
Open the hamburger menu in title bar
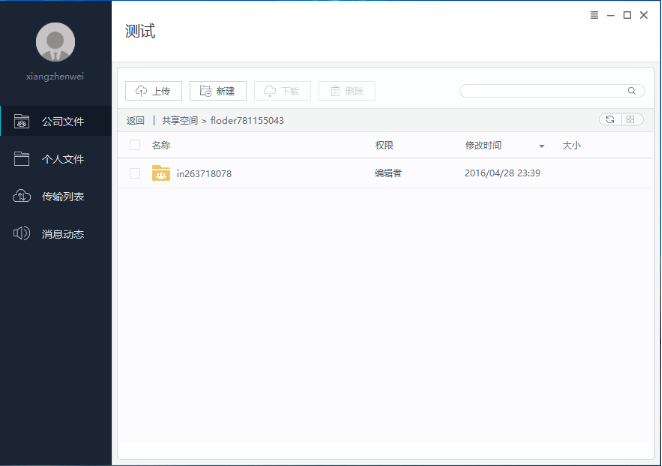pos(594,15)
